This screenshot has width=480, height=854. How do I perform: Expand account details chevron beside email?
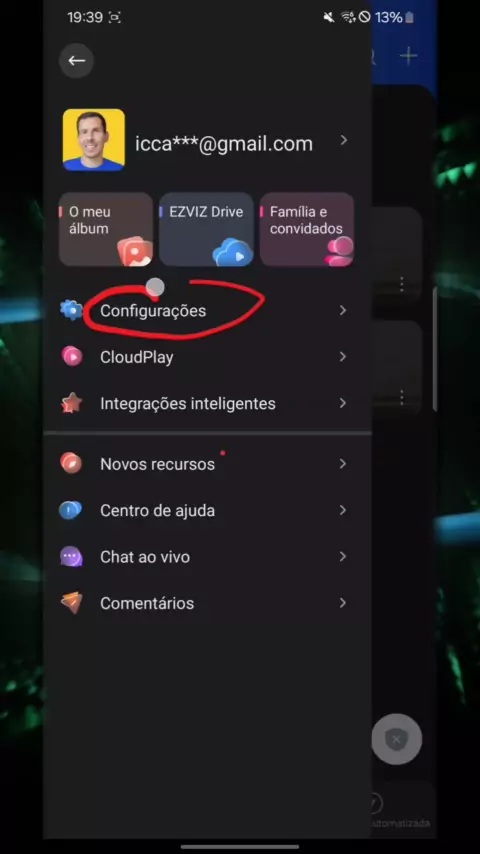coord(344,141)
